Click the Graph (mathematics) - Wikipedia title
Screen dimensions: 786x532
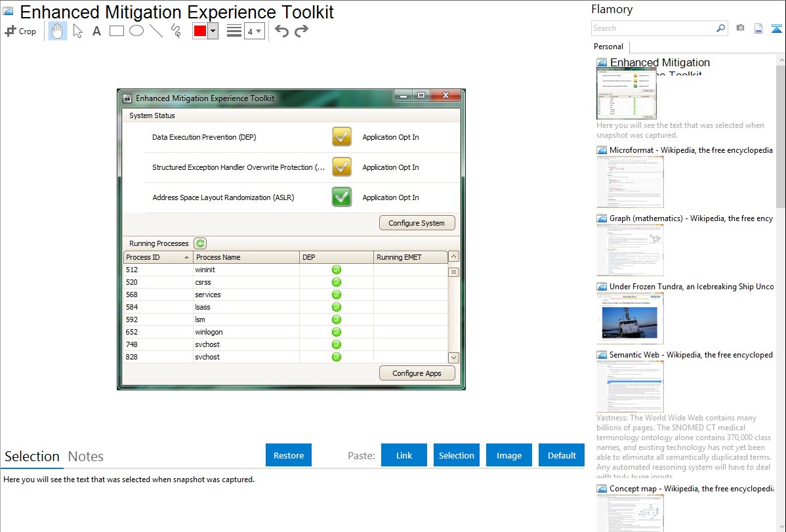(x=691, y=218)
